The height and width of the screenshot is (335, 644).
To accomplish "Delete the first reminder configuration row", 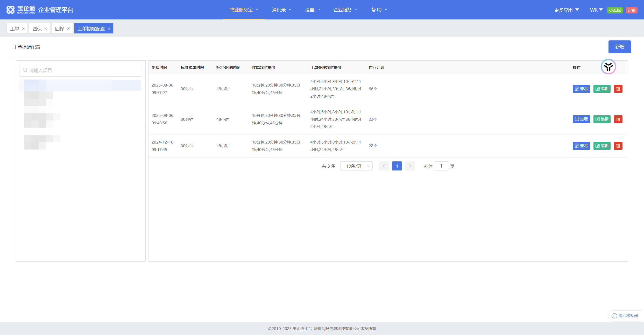I will pos(618,89).
